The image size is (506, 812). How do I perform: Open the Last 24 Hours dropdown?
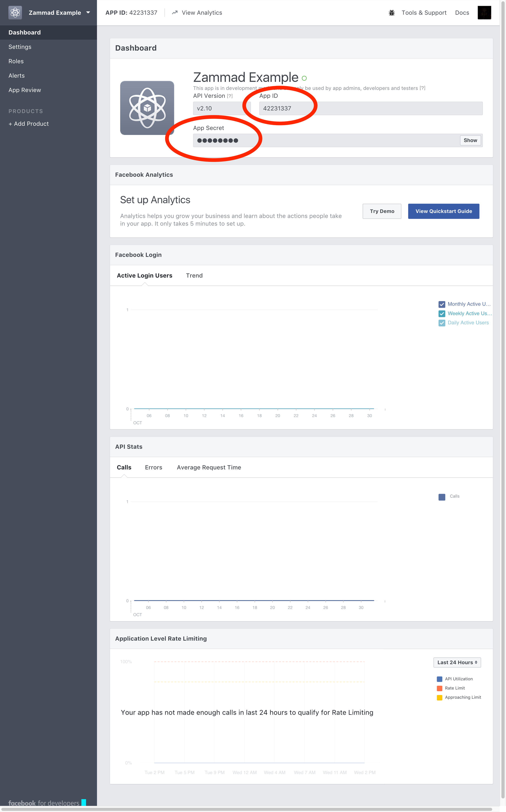click(457, 662)
